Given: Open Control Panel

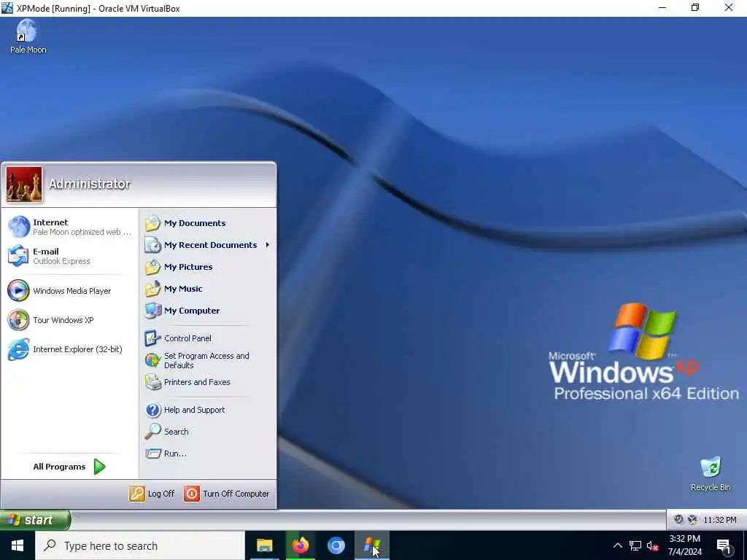Looking at the screenshot, I should [x=208, y=338].
